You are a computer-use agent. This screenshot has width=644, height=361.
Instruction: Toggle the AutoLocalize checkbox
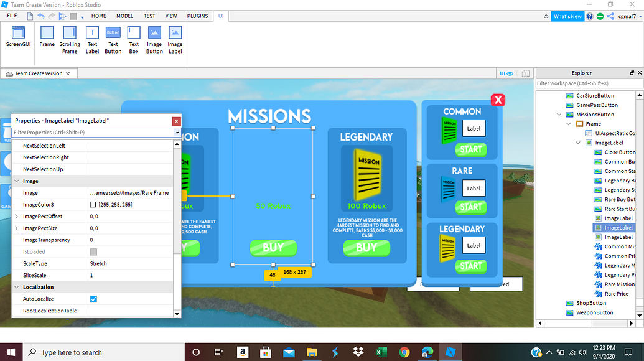point(93,299)
